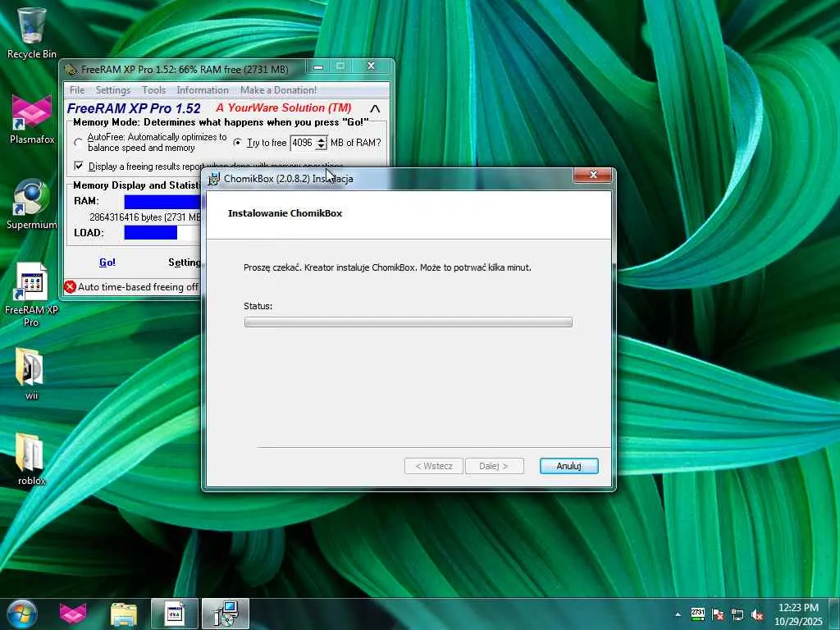Open the Windows Start menu orb
The height and width of the screenshot is (630, 840).
pos(22,614)
